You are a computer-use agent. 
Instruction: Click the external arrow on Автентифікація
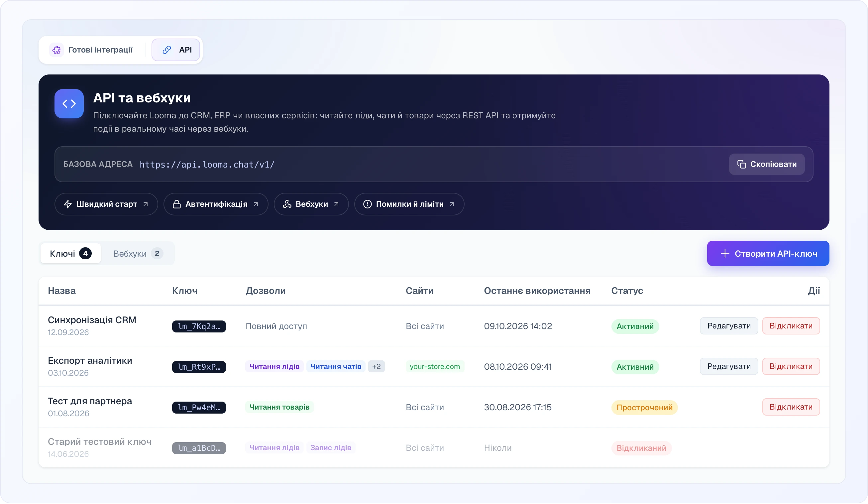[x=256, y=204]
